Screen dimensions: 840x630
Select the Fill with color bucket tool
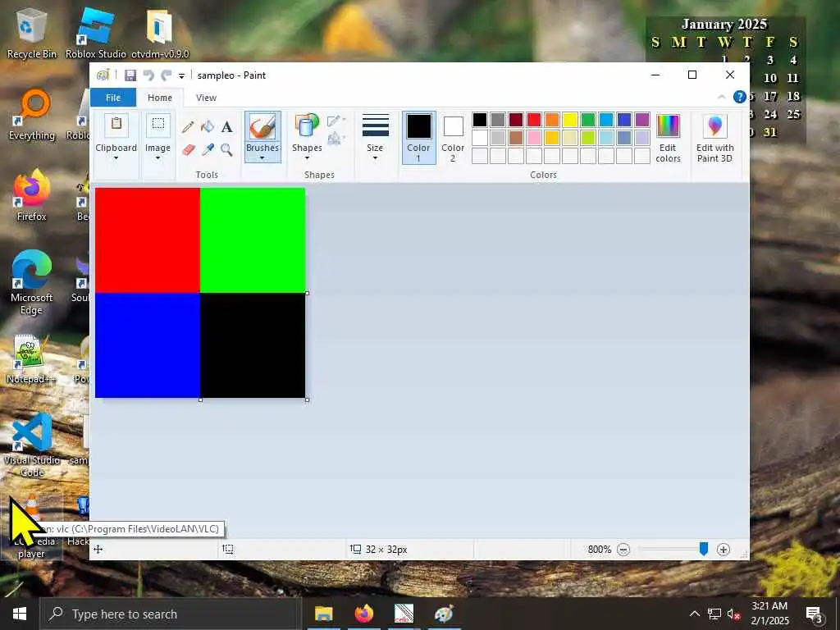[x=208, y=127]
